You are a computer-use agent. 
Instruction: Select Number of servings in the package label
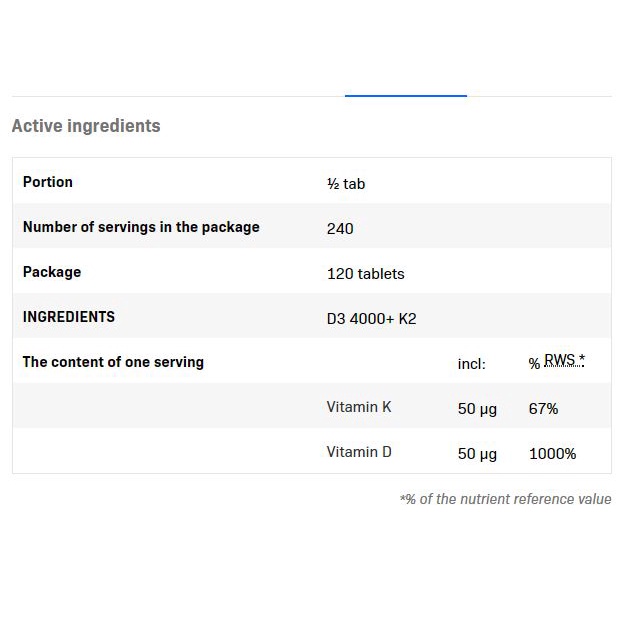141,227
